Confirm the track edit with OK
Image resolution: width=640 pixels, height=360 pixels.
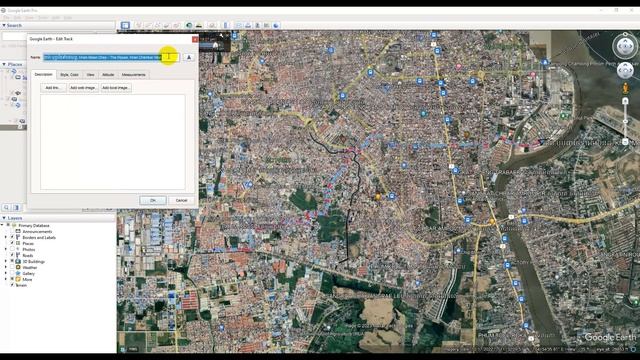click(153, 200)
